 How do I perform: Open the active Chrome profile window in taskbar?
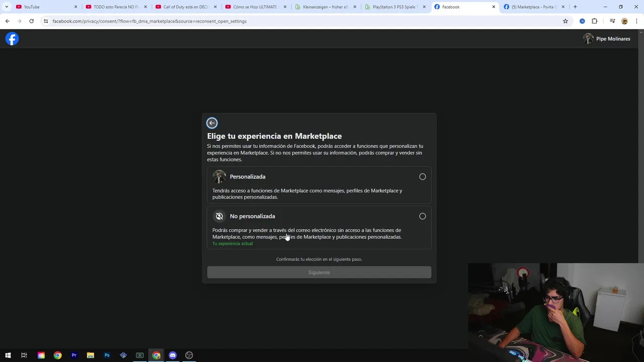[x=156, y=355]
